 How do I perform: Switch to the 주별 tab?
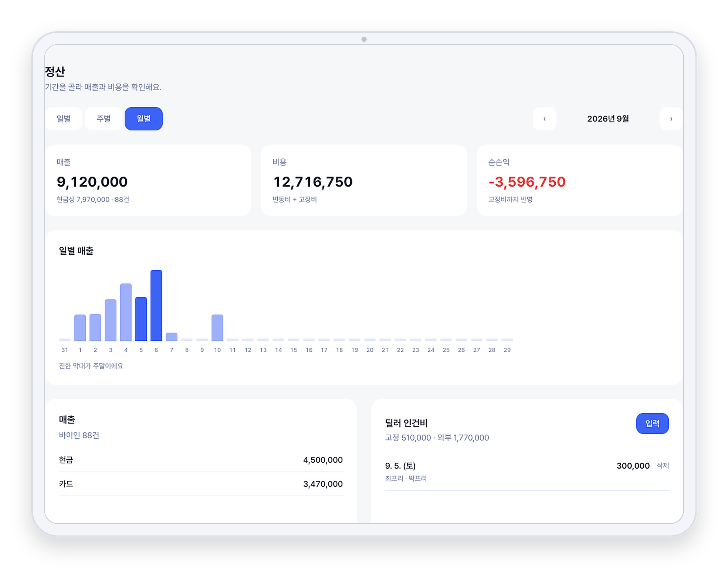(x=103, y=119)
